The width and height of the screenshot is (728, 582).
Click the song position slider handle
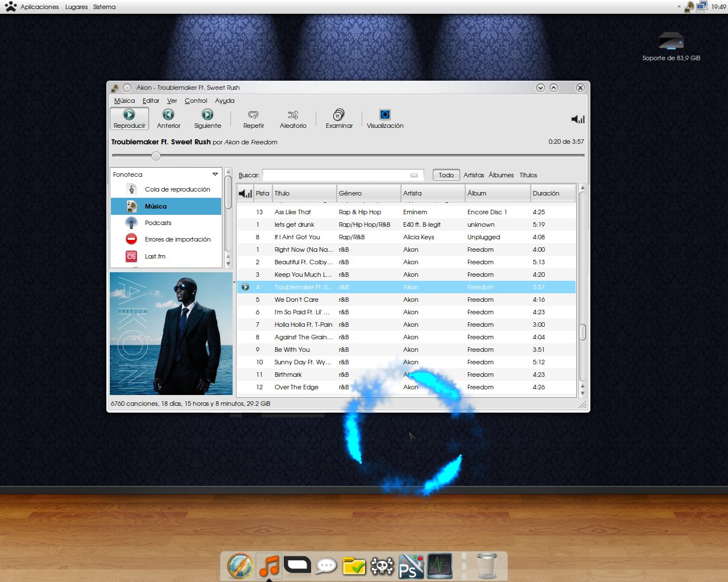(156, 156)
